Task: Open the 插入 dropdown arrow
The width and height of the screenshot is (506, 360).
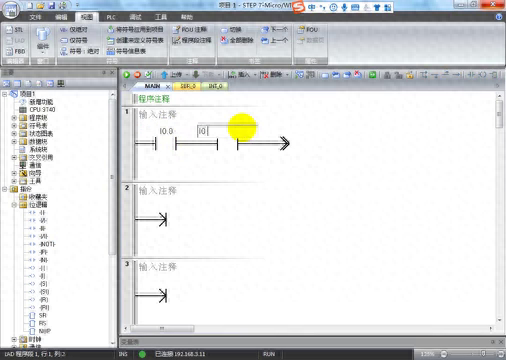Action: (x=255, y=75)
